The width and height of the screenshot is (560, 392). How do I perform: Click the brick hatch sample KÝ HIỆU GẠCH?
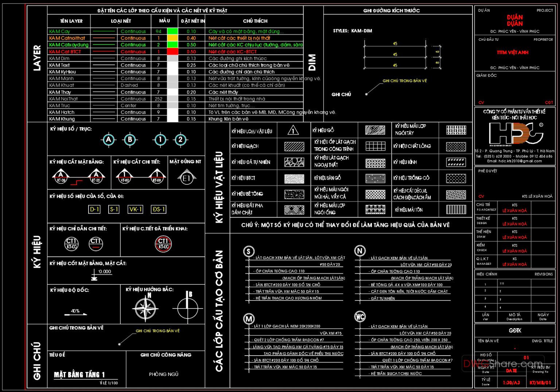point(294,146)
